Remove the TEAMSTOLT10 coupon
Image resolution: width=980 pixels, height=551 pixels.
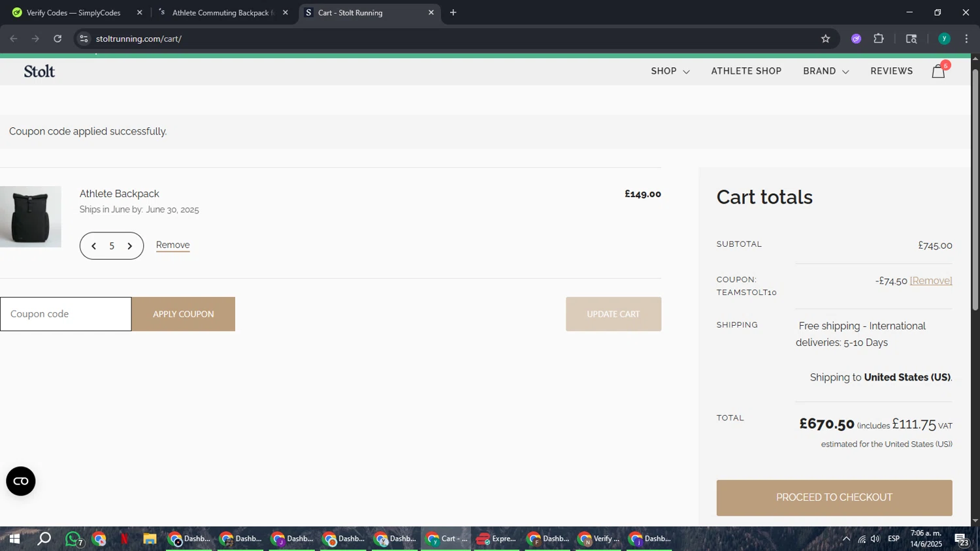click(931, 281)
